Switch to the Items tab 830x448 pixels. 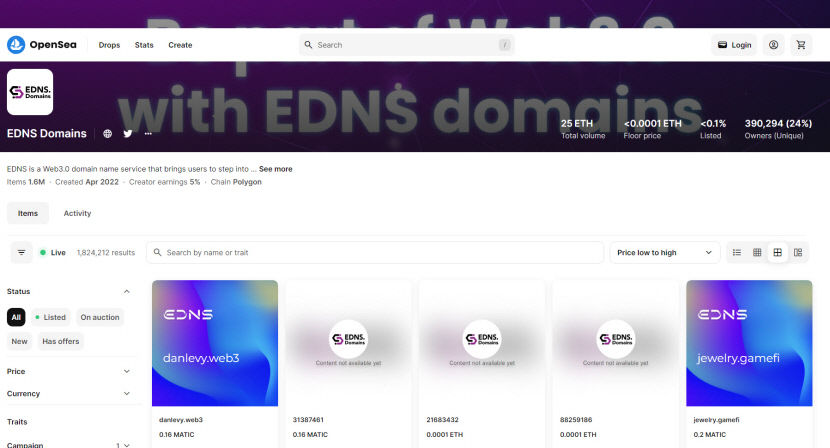click(28, 213)
